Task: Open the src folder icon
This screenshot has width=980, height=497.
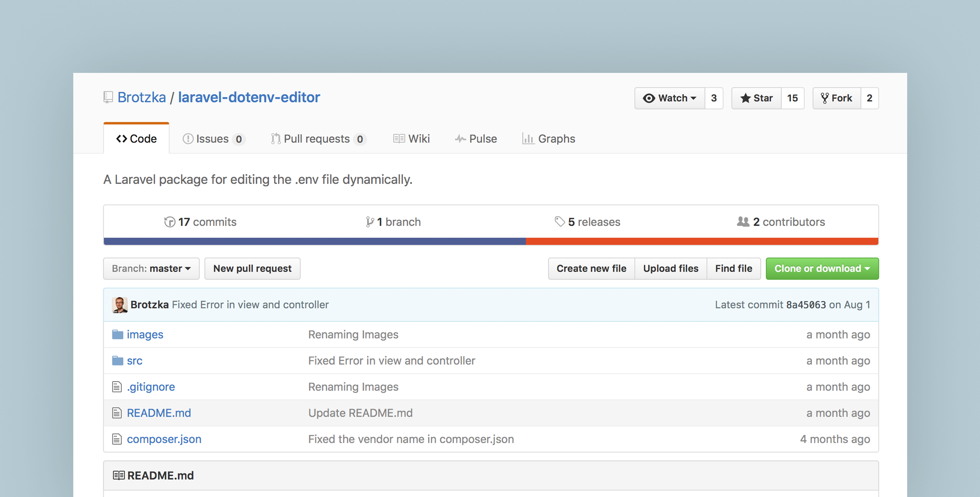Action: 117,360
